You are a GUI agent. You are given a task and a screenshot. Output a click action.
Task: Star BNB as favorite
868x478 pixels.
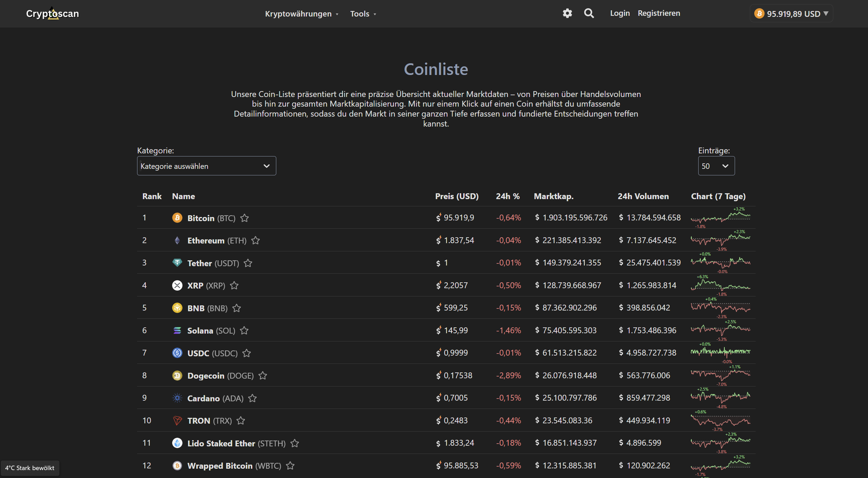coord(236,308)
